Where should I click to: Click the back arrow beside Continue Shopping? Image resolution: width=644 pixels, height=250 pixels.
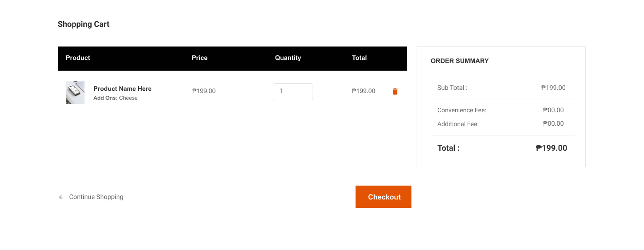click(x=61, y=197)
